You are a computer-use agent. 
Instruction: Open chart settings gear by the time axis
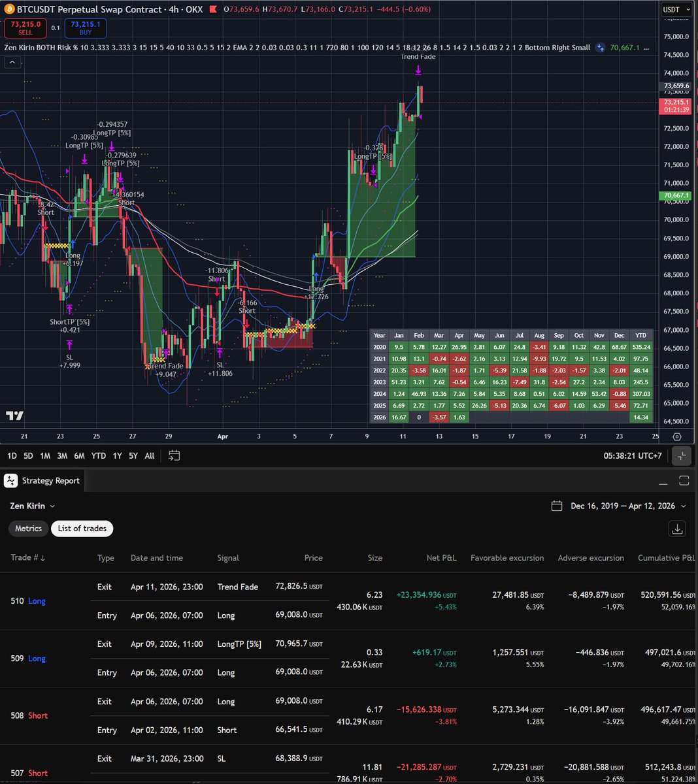coord(677,436)
